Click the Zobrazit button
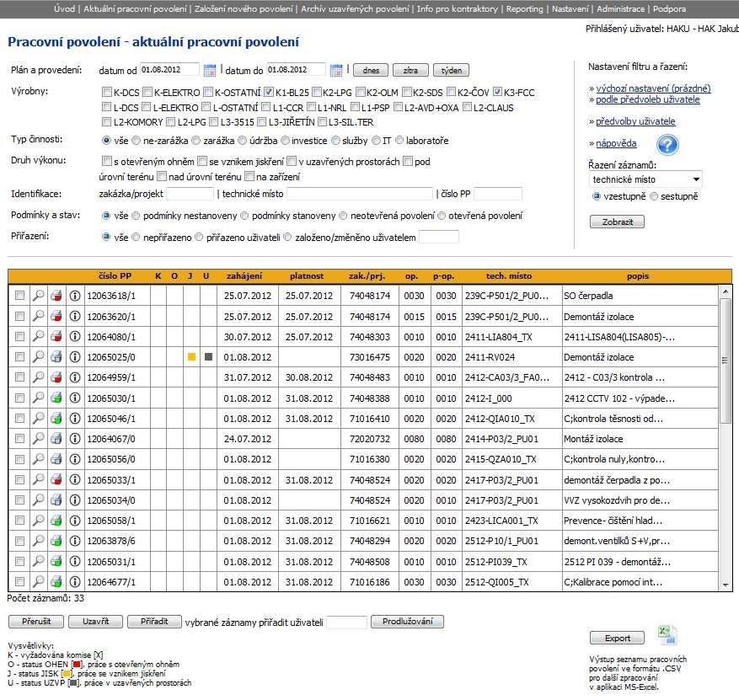739x700 pixels. (617, 222)
